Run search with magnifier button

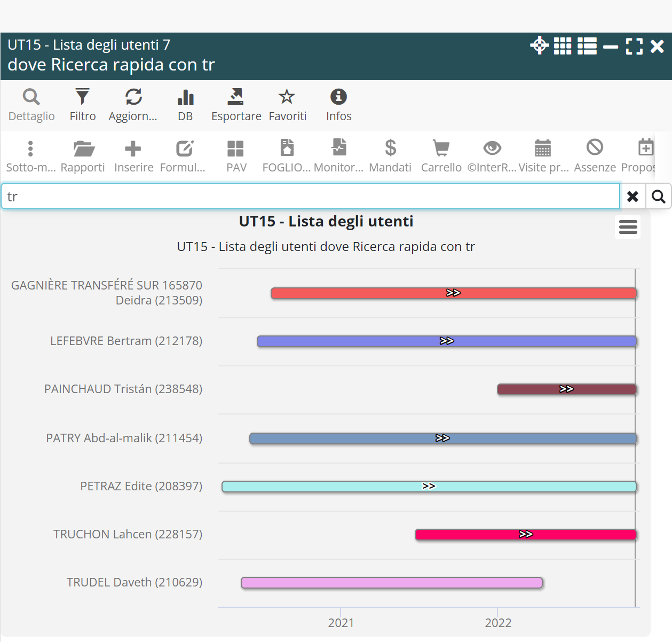659,197
